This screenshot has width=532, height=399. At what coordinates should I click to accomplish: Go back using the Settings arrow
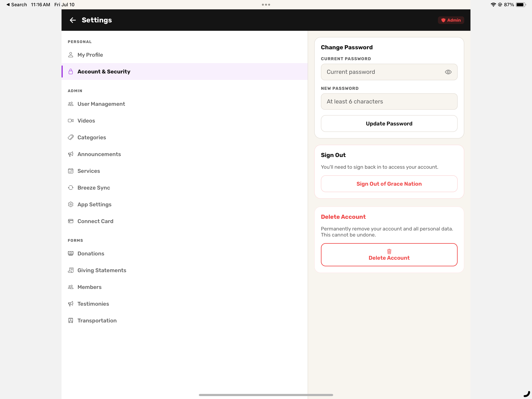(73, 20)
